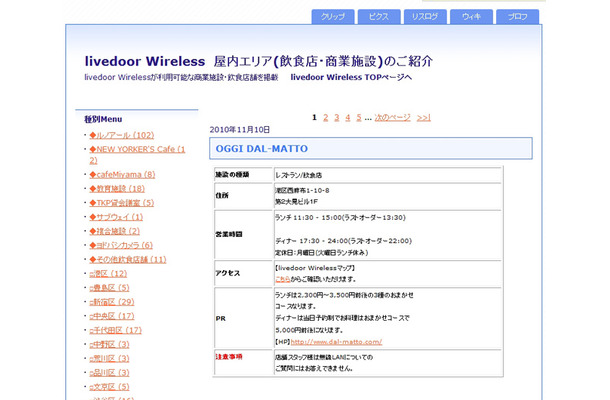Open 新宿区 (29) area category
This screenshot has height=400, width=610.
coord(112,302)
